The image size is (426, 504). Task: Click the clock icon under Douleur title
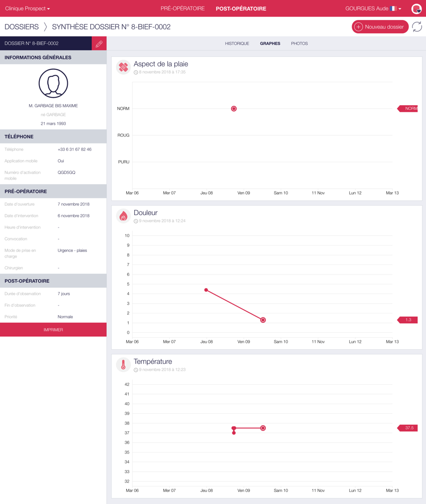point(136,221)
